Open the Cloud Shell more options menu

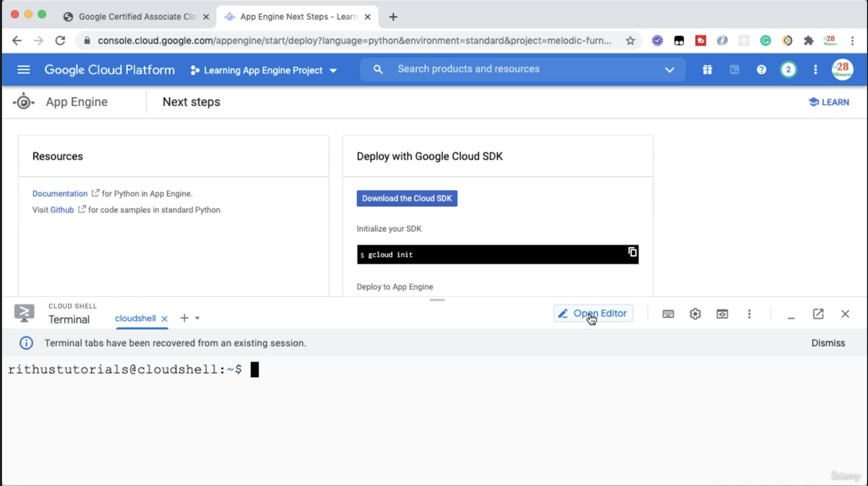pos(749,314)
